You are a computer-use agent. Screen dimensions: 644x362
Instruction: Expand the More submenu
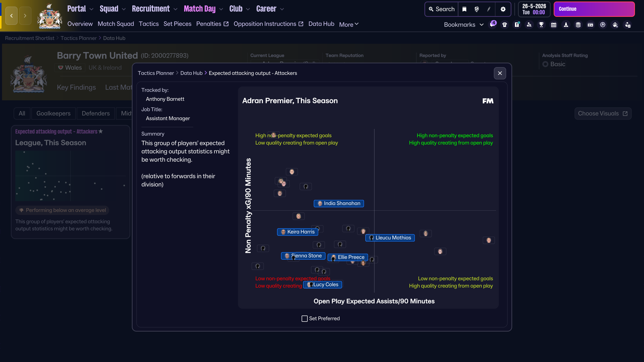(x=348, y=24)
